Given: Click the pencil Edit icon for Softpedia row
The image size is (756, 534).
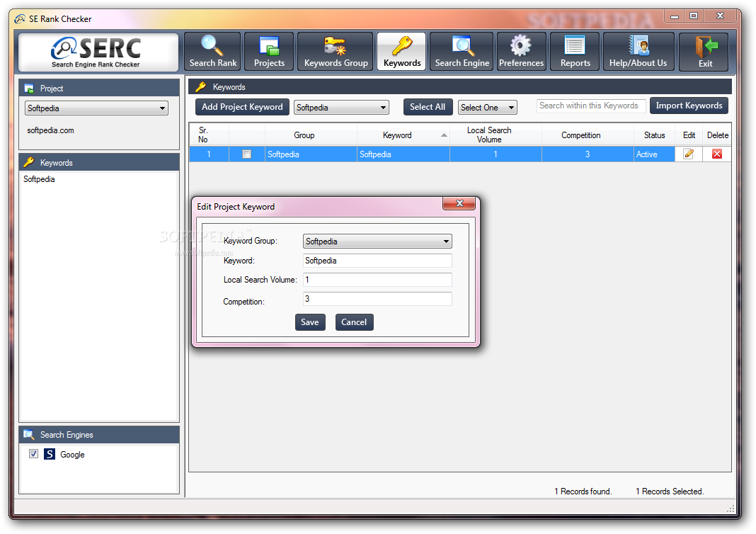Looking at the screenshot, I should pos(689,154).
